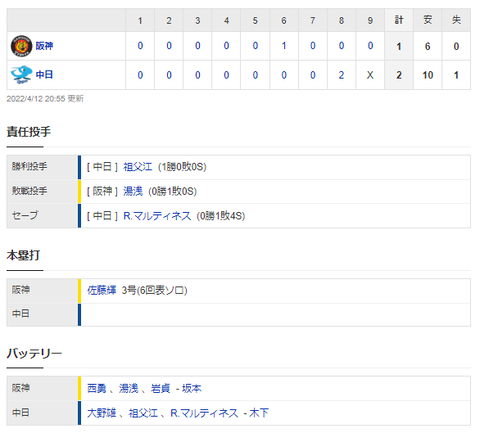Click 西勇 in the 阪神 battery row
The height and width of the screenshot is (433, 480).
pos(97,388)
